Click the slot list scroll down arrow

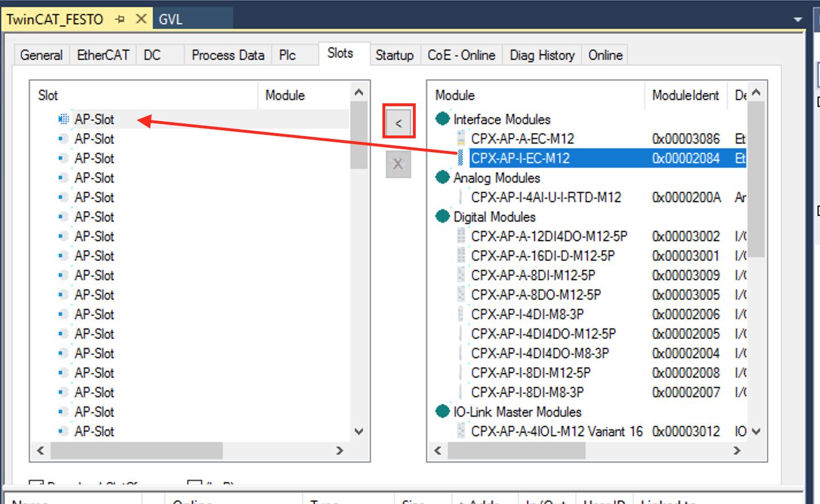359,432
